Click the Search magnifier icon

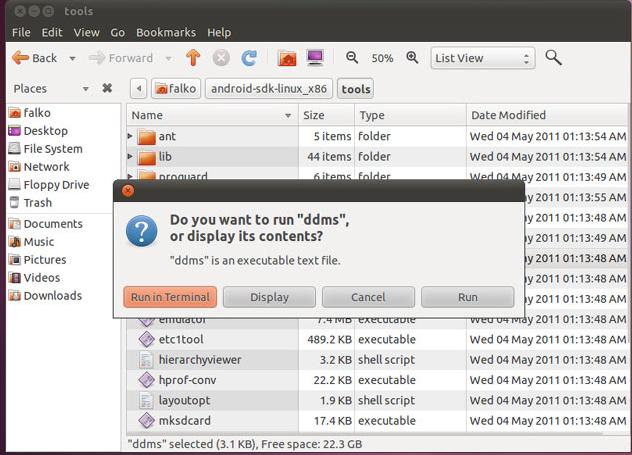(553, 58)
